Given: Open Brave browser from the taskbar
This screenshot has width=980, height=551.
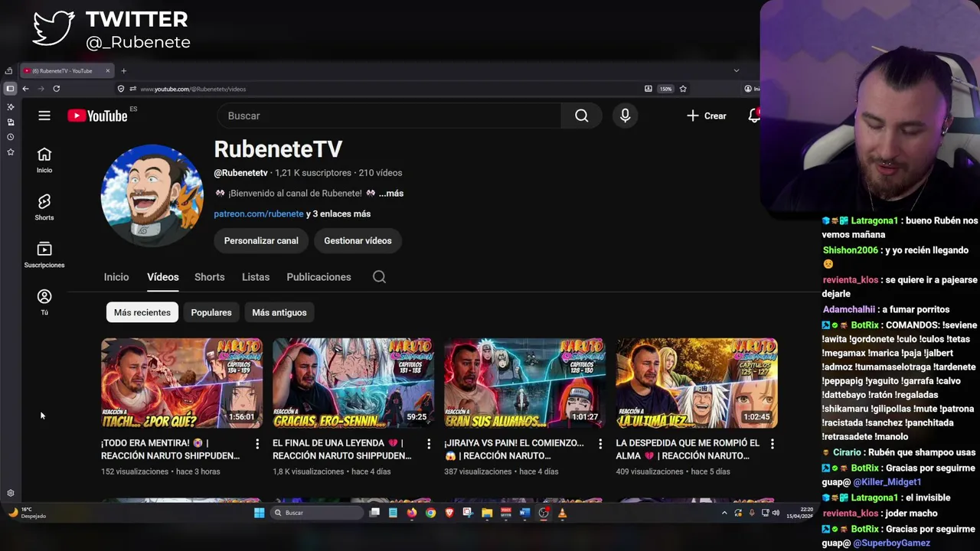Looking at the screenshot, I should click(x=449, y=513).
